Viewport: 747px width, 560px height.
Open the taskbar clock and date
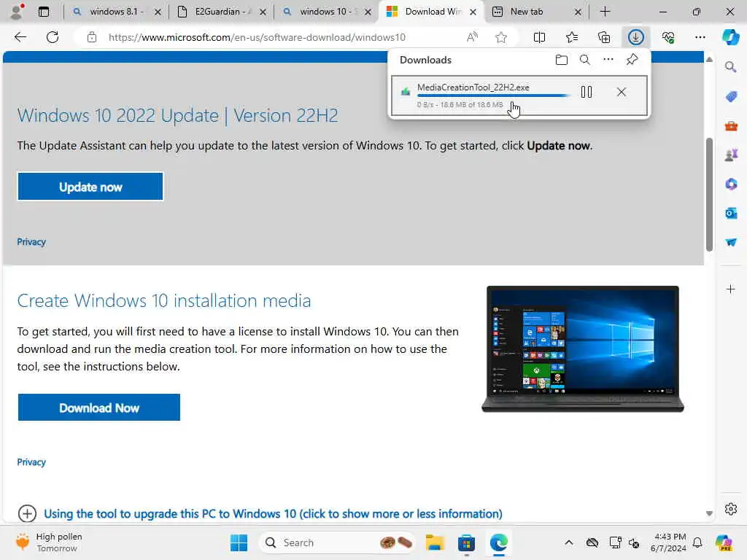click(668, 542)
